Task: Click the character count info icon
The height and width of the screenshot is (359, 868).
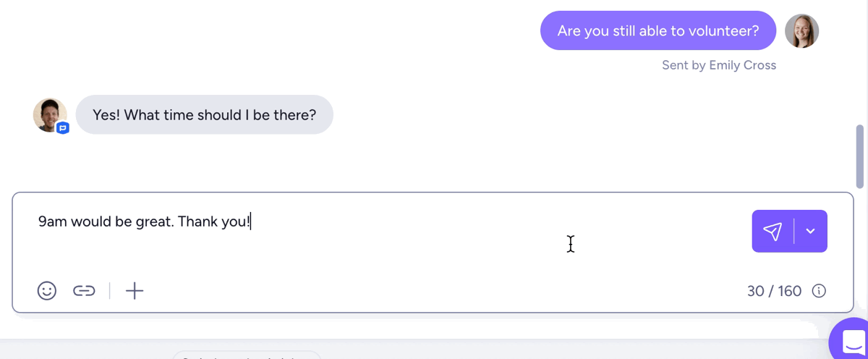Action: pos(819,291)
